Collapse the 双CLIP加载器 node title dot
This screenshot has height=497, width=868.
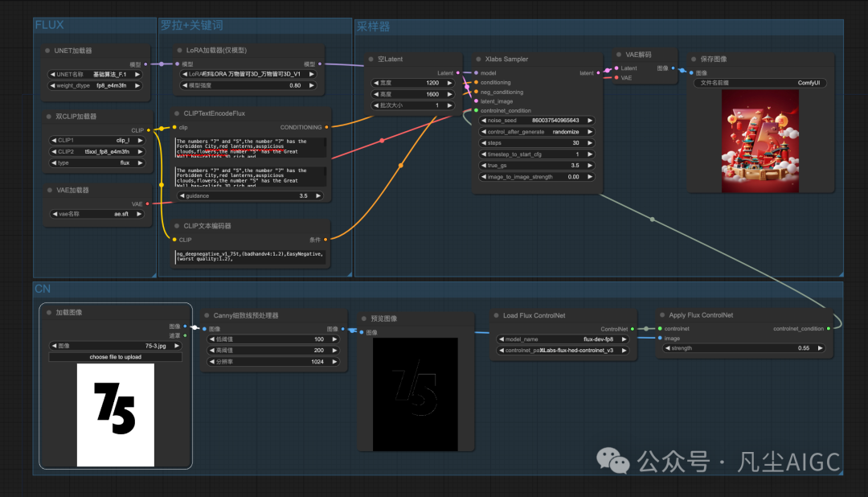click(x=49, y=117)
